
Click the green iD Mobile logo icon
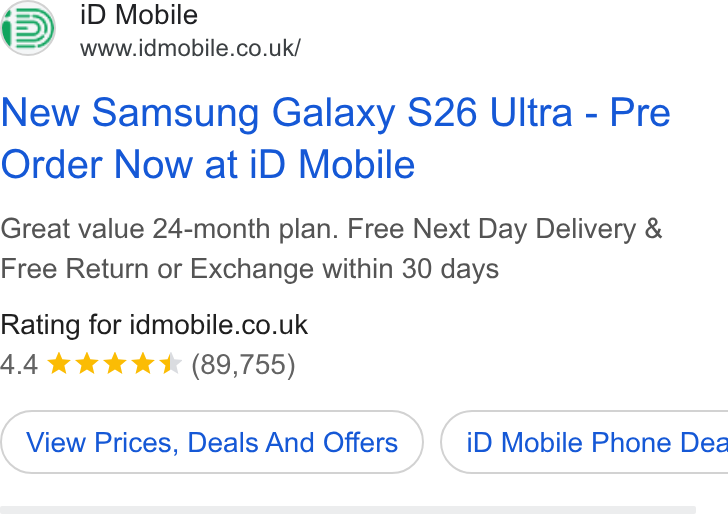coord(28,28)
